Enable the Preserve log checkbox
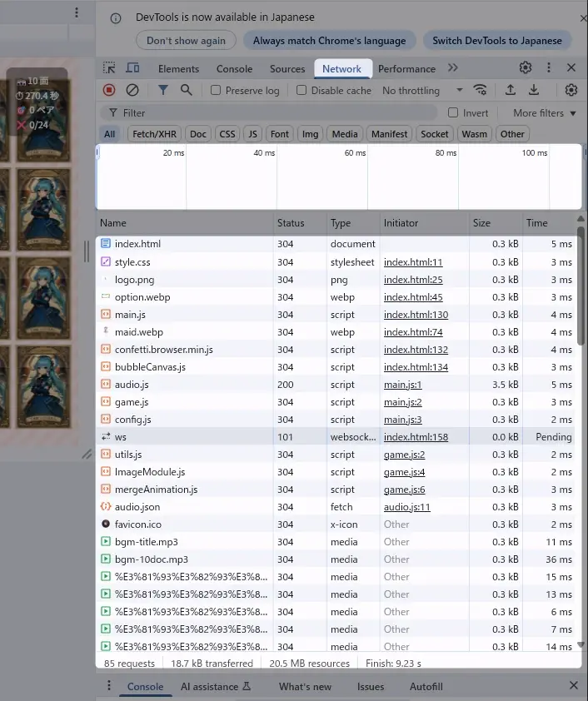 coord(216,90)
